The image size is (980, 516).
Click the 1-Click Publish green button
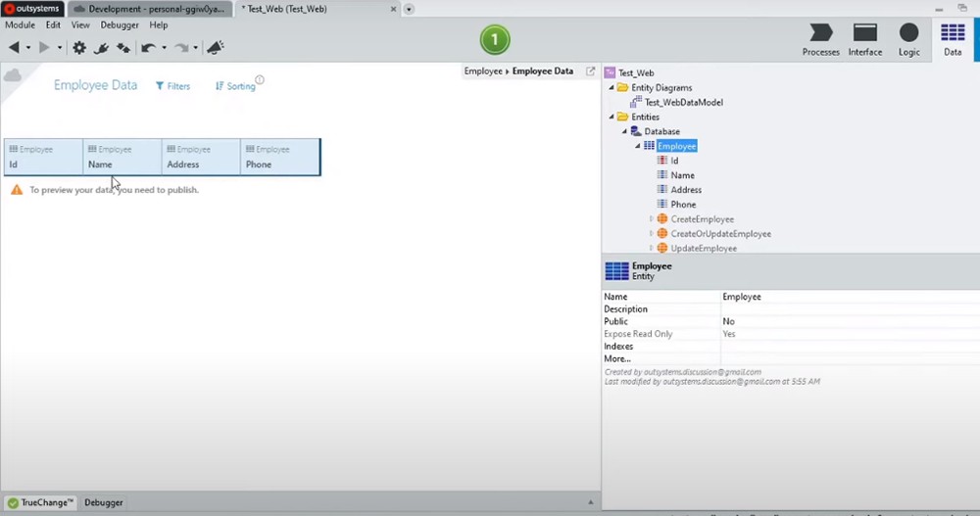coord(495,40)
